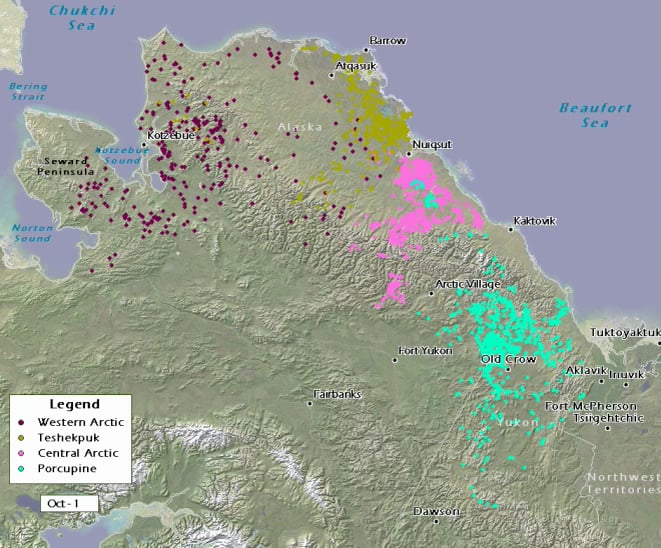
Task: Click the Tsiigehtchic marker dot
Action: (x=607, y=428)
